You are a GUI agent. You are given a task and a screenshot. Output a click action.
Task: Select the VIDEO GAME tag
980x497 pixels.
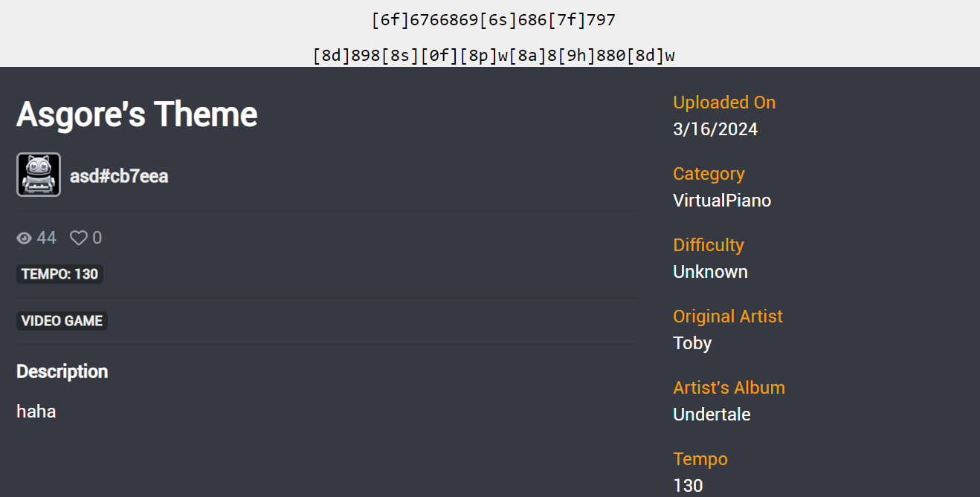62,321
